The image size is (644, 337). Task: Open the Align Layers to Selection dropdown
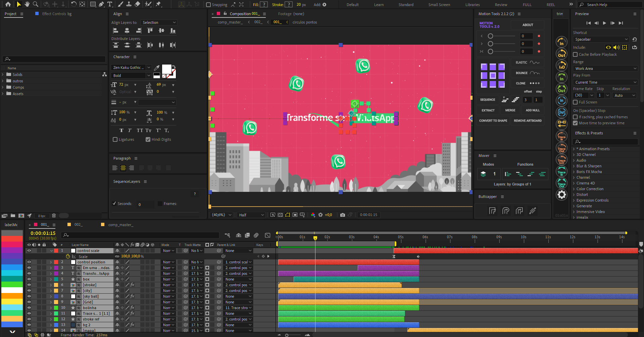(159, 23)
